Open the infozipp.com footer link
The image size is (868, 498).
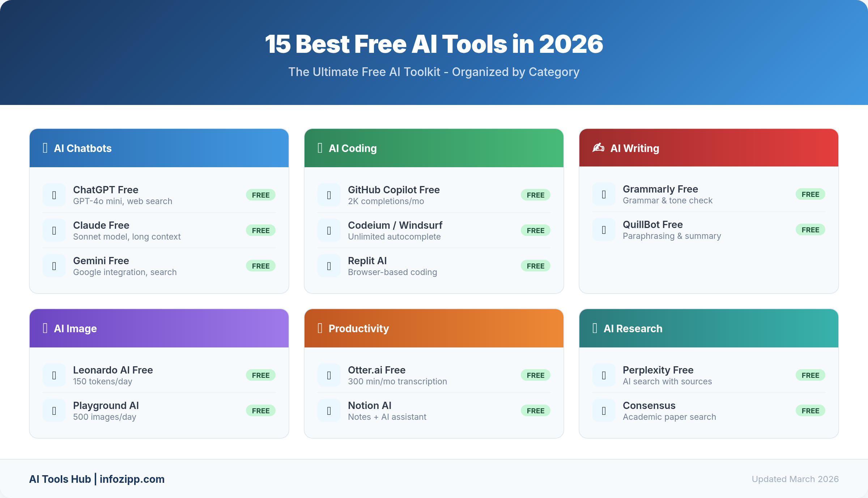coord(132,479)
